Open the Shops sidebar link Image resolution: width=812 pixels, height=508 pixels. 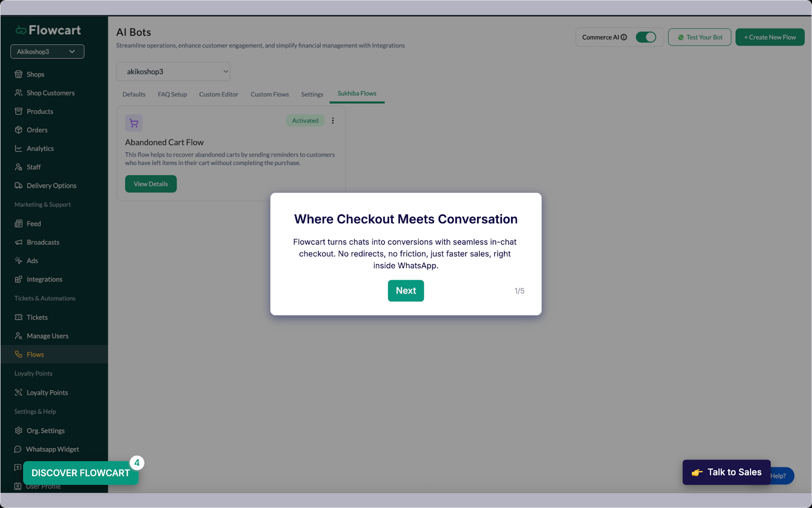click(36, 74)
